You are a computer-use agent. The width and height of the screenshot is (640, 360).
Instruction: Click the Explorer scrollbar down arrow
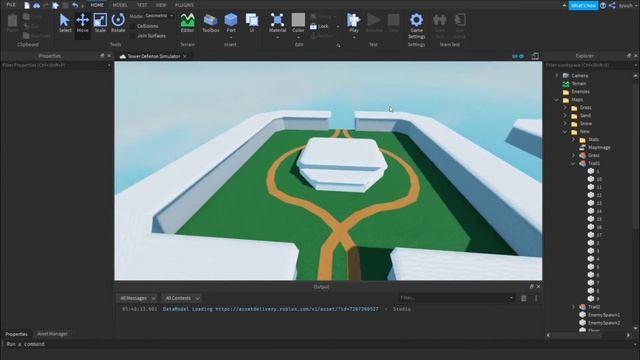(636, 328)
